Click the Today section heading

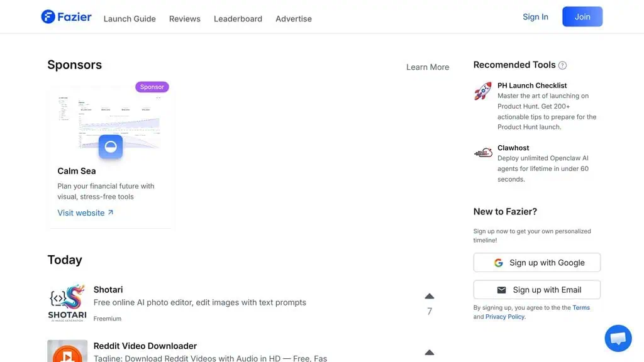[65, 260]
